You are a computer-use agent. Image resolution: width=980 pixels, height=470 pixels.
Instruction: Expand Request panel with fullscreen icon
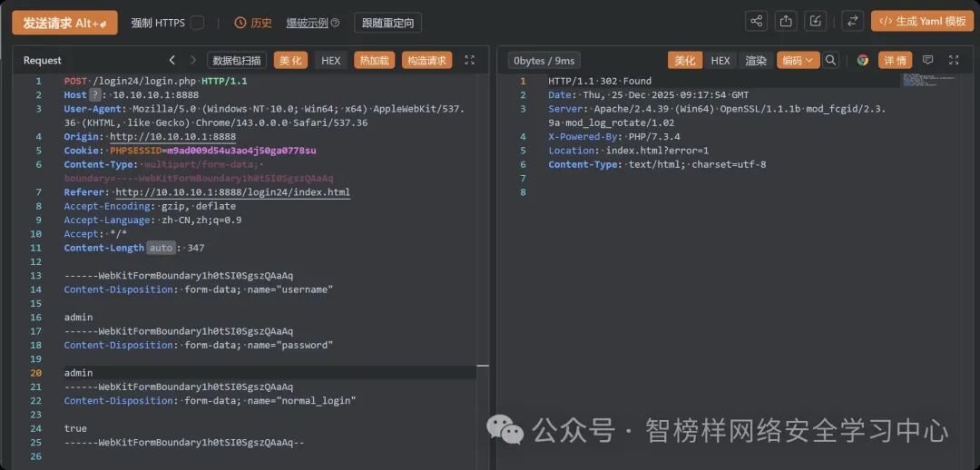469,60
